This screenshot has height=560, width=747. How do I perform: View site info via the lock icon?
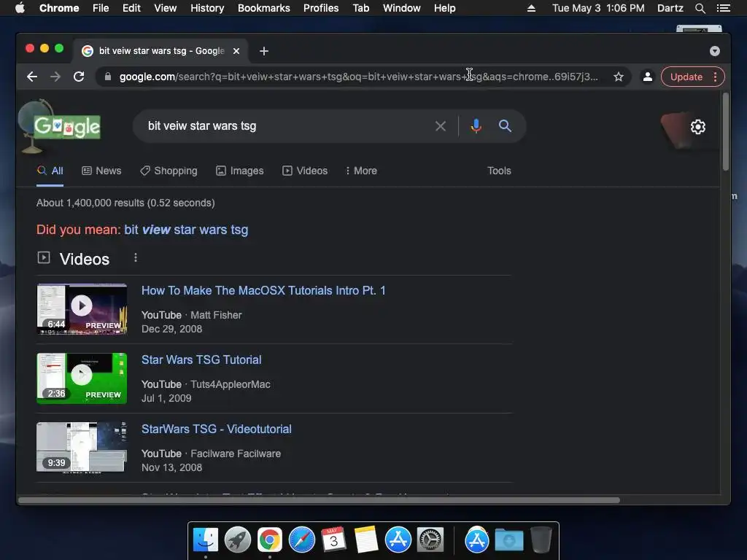point(108,77)
